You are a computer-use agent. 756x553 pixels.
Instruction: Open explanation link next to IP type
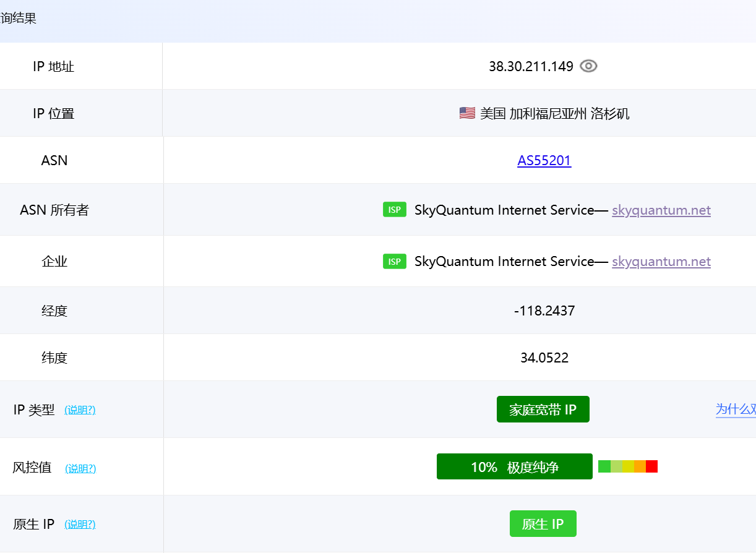point(80,409)
